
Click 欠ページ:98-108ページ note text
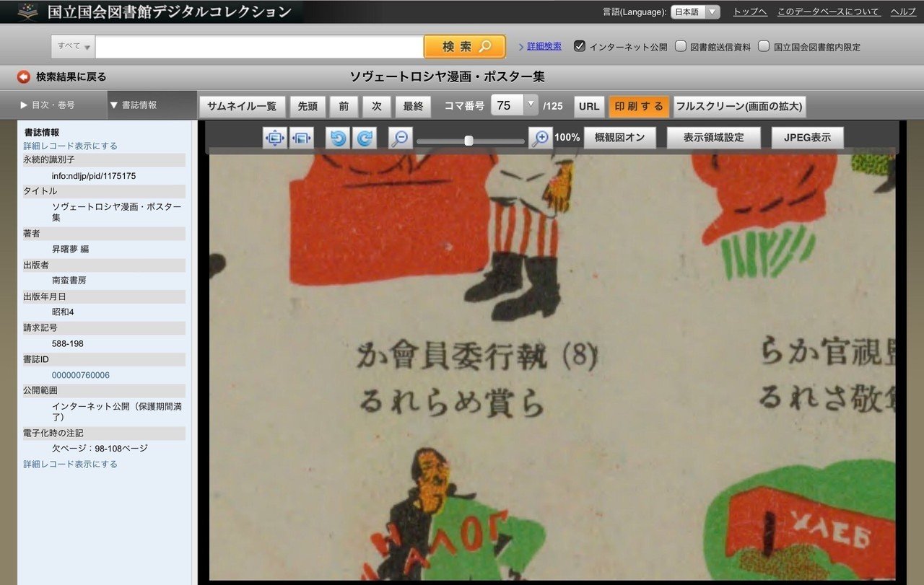[100, 448]
